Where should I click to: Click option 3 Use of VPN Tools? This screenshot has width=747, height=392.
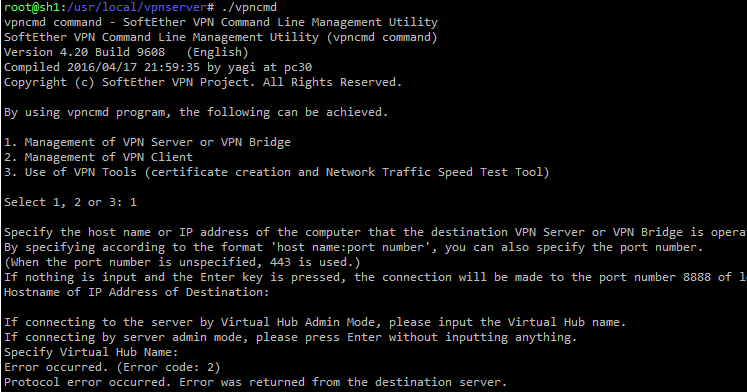[x=276, y=172]
